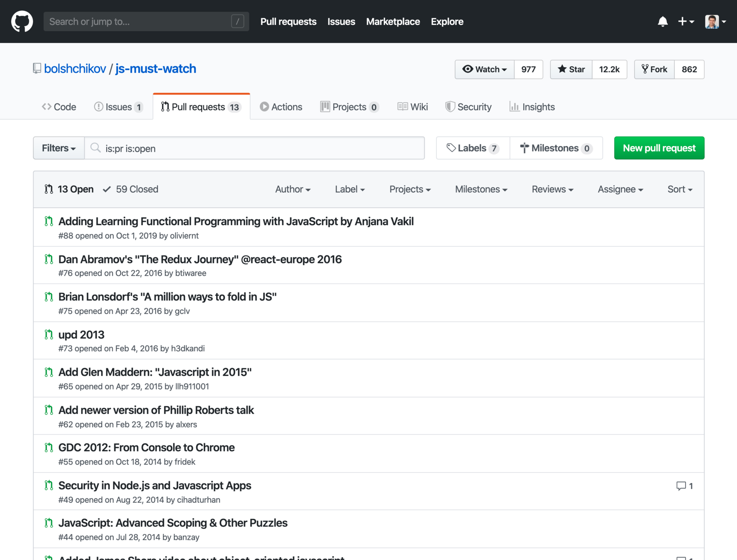Click pull request icon on upd 2013 row
The image size is (737, 560).
tap(49, 334)
